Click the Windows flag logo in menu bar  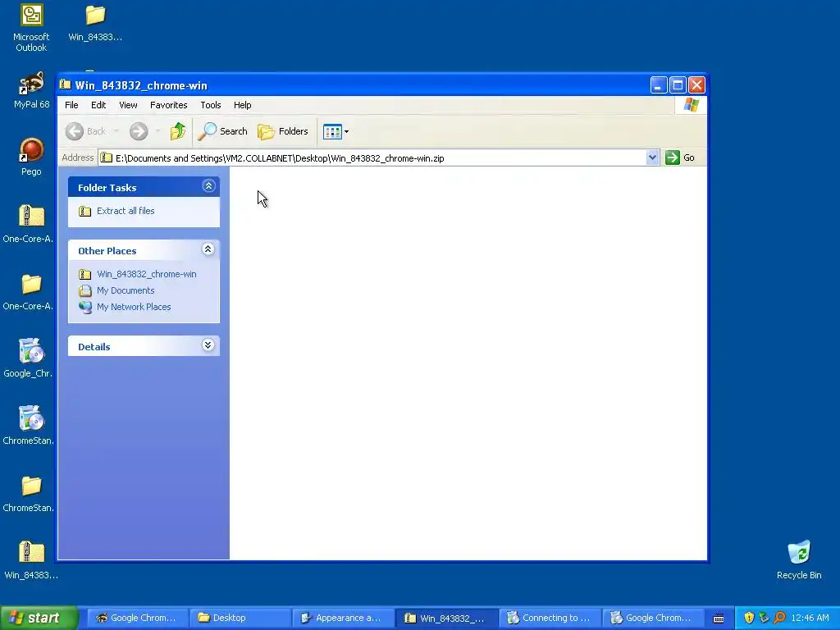[691, 105]
